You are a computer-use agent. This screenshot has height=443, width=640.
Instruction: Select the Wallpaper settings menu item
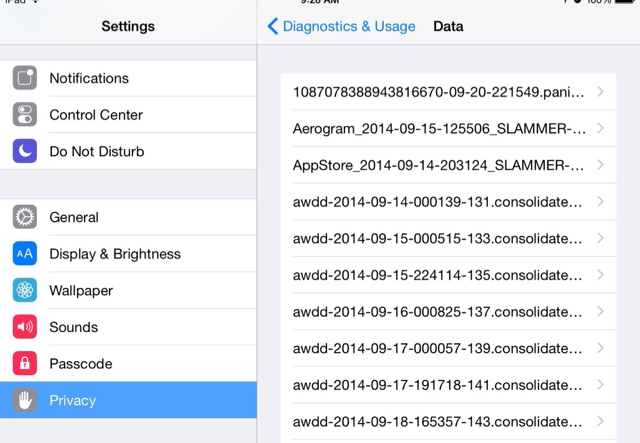tap(81, 291)
